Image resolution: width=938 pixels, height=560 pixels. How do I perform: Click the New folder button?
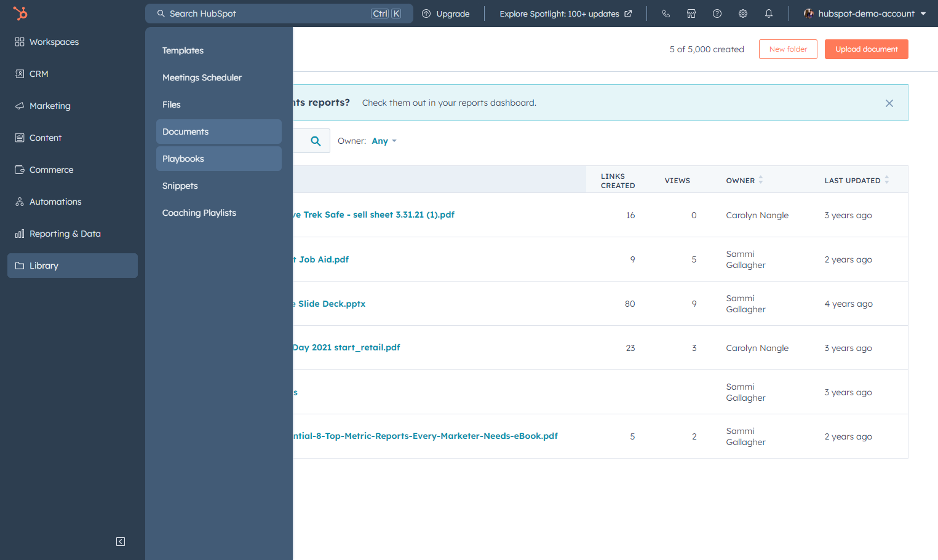(788, 49)
